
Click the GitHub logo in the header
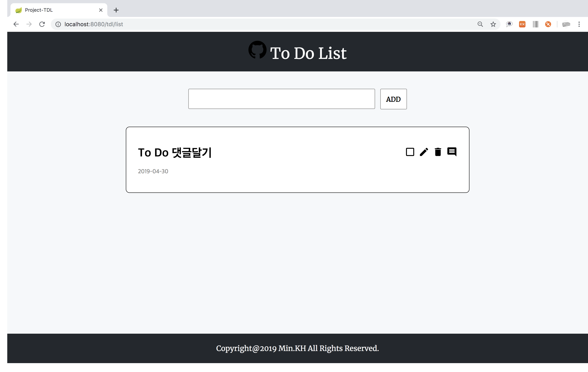(x=257, y=50)
